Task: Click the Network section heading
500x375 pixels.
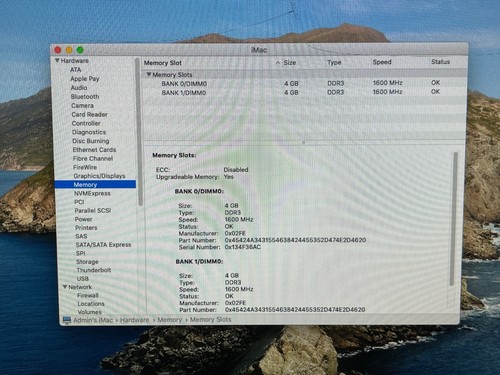Action: [x=80, y=287]
